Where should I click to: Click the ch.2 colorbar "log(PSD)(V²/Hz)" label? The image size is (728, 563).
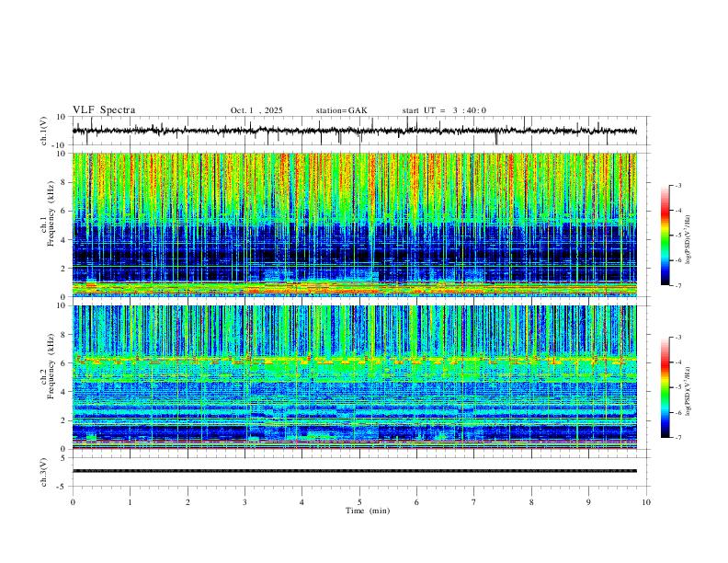(688, 391)
